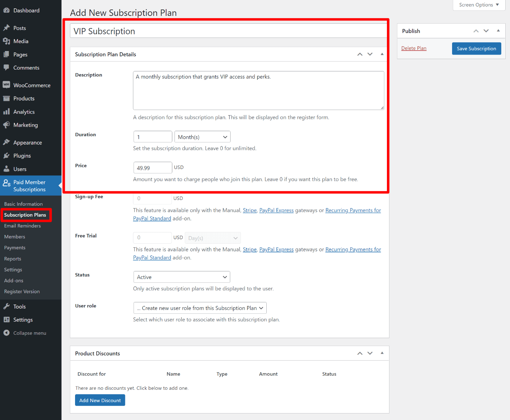Open plugin Settings submenu item
Screen dimensions: 510x420
[13, 270]
